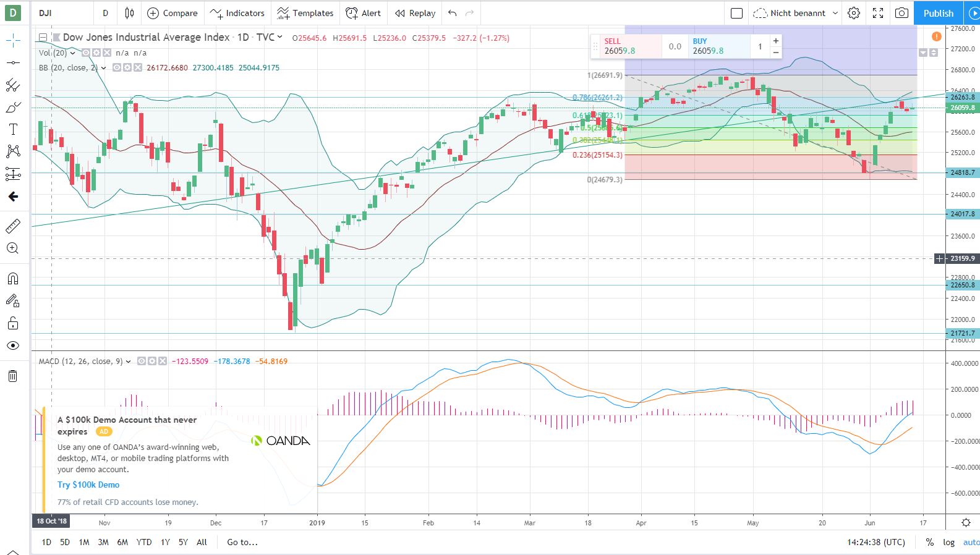
Task: Select the ruler measure tool
Action: pos(13,226)
